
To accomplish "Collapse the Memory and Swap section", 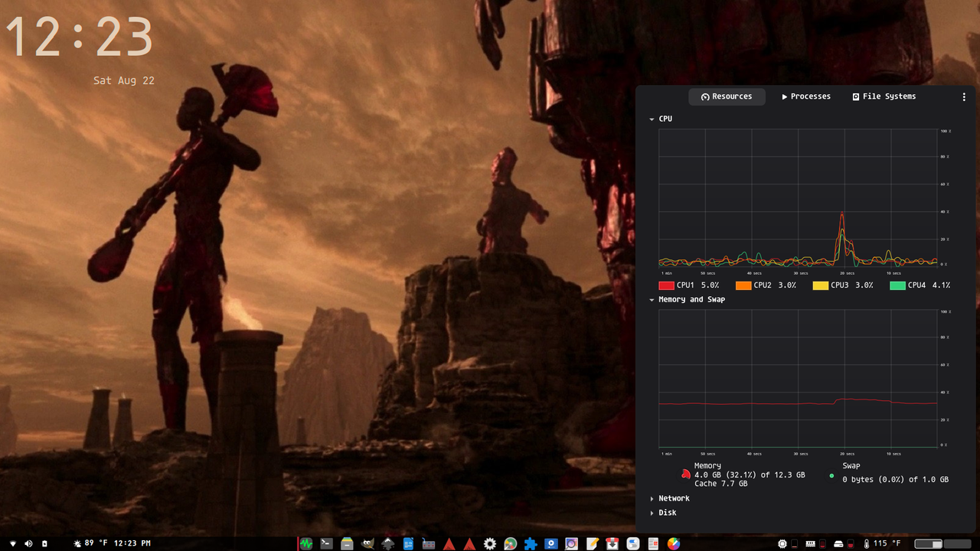I will click(x=652, y=300).
